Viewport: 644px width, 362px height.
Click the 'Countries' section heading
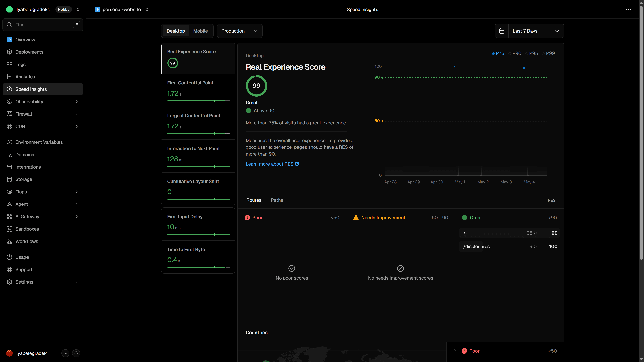coord(256,333)
